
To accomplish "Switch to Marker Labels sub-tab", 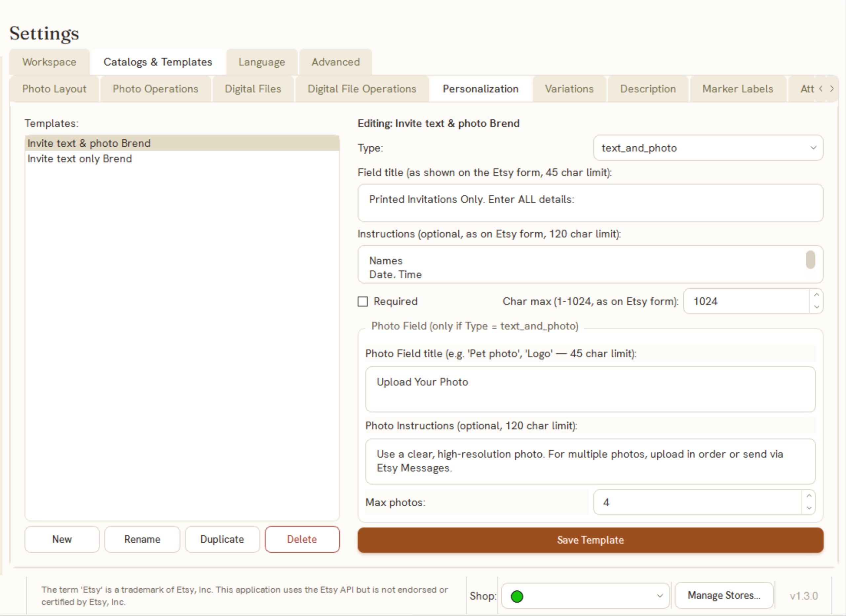I will 738,89.
